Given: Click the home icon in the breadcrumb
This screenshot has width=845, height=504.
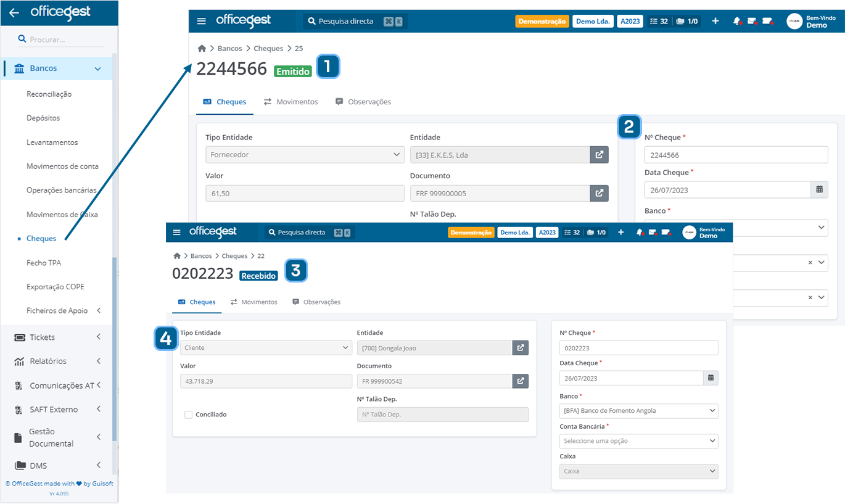Looking at the screenshot, I should [176, 255].
